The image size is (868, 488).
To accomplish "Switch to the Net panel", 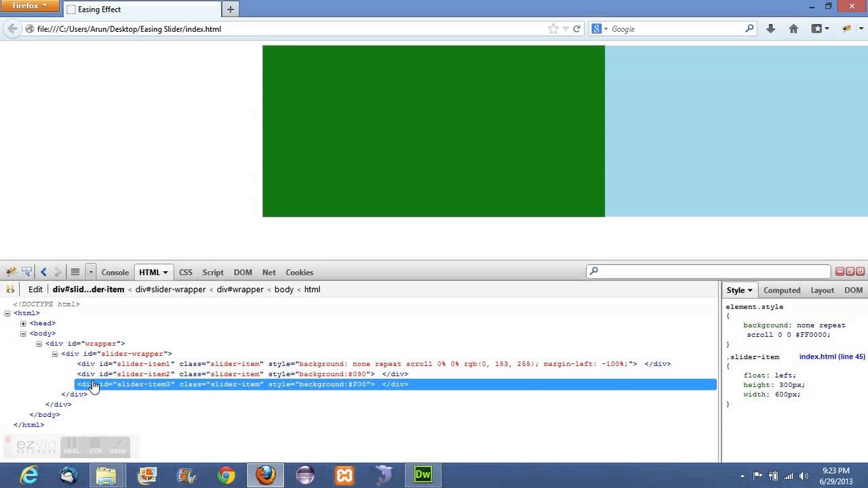I will click(269, 272).
